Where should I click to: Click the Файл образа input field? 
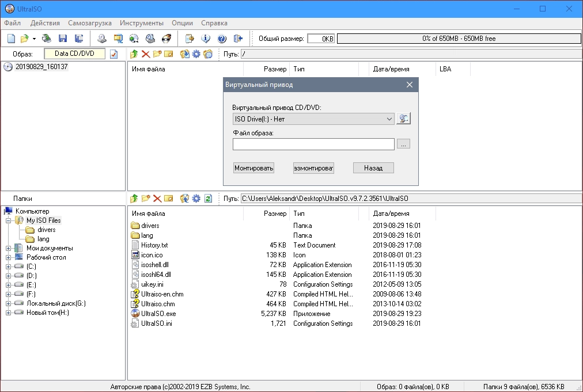coord(313,144)
